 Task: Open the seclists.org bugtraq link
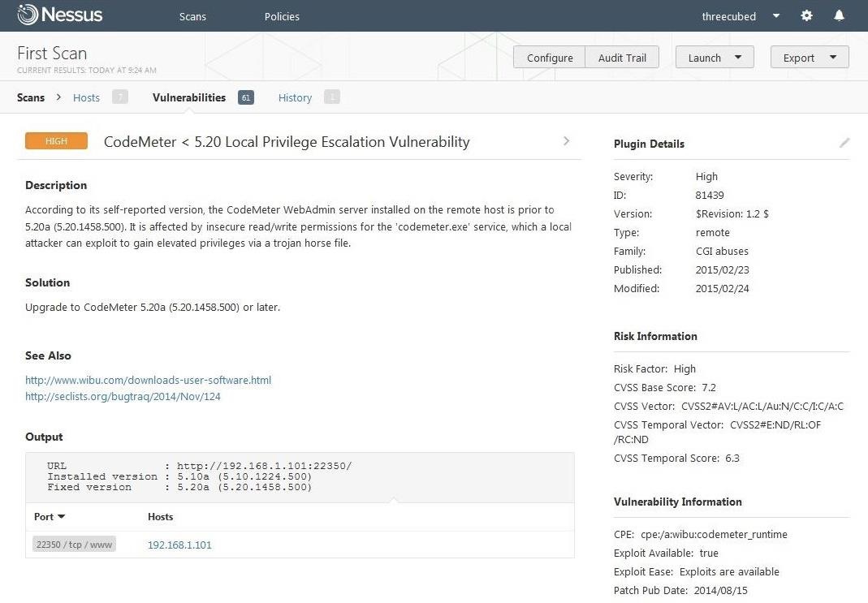tap(123, 397)
